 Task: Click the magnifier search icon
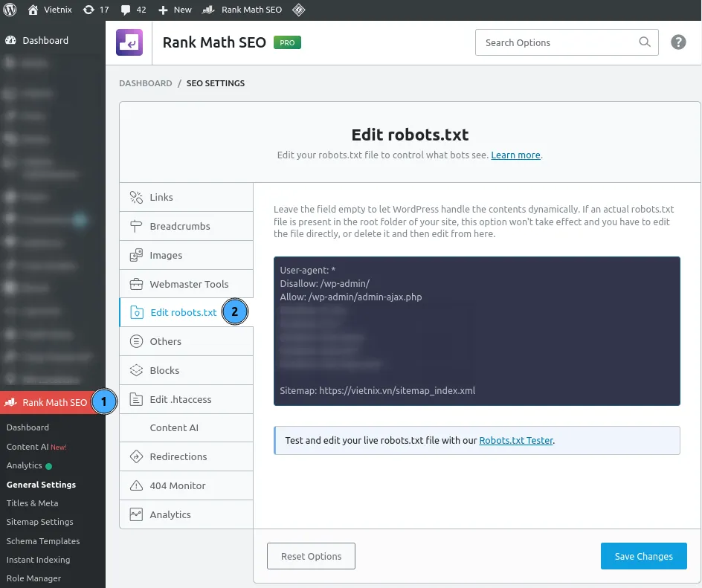pyautogui.click(x=644, y=42)
